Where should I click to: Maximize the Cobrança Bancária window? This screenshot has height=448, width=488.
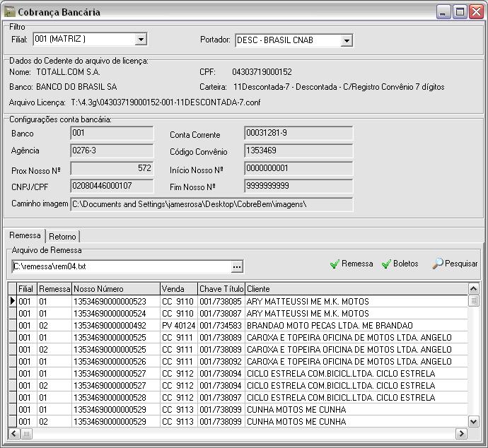460,12
